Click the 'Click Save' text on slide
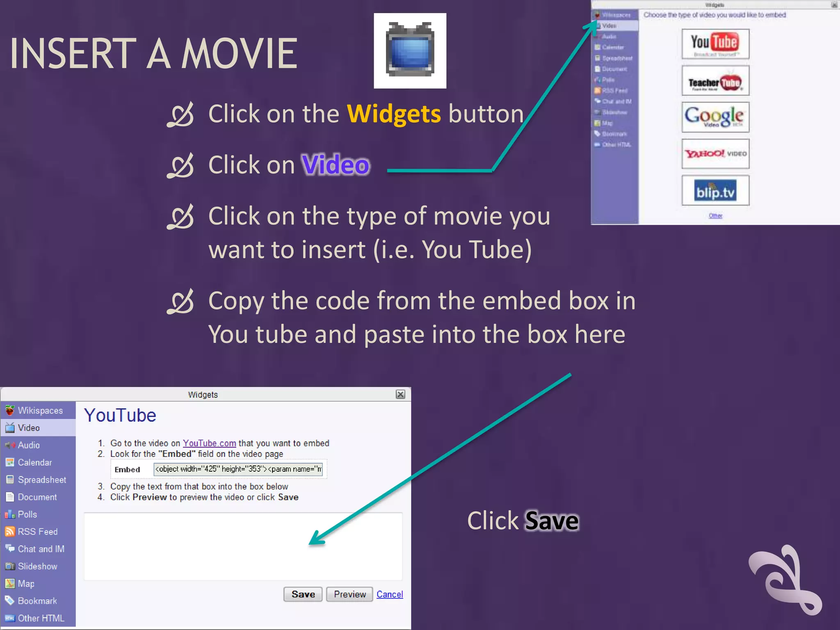This screenshot has height=630, width=840. tap(523, 521)
